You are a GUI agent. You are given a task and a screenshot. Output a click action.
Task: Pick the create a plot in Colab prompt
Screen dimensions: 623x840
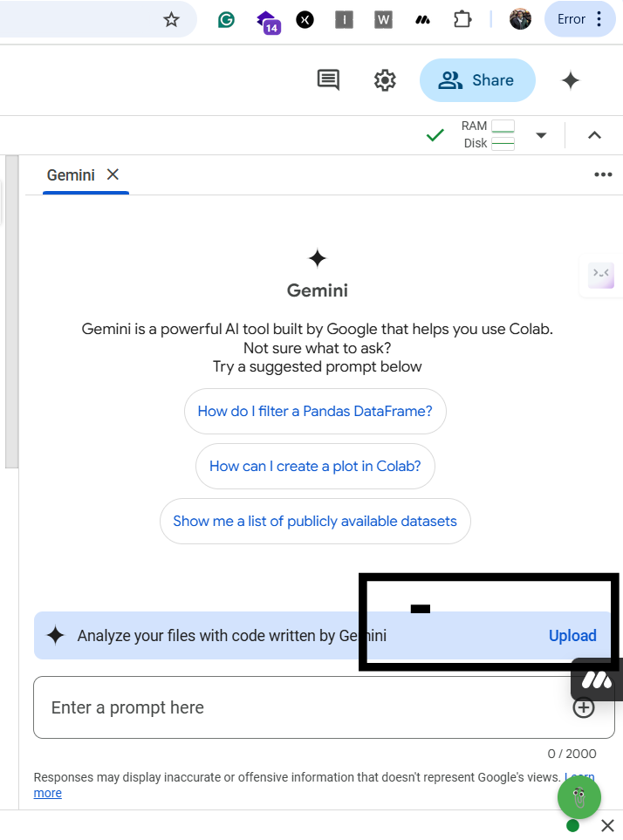coord(315,466)
